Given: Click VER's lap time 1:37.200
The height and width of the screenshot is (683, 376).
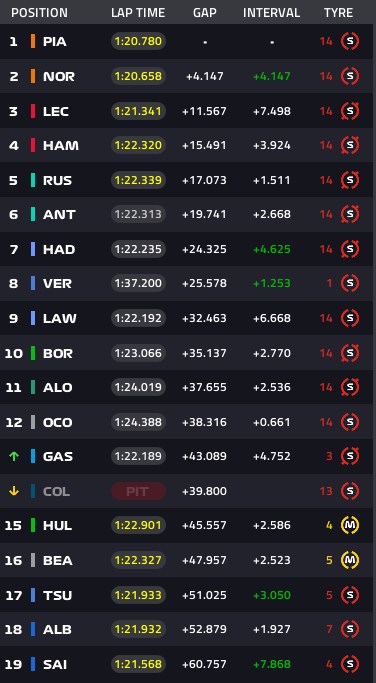Looking at the screenshot, I should tap(138, 284).
